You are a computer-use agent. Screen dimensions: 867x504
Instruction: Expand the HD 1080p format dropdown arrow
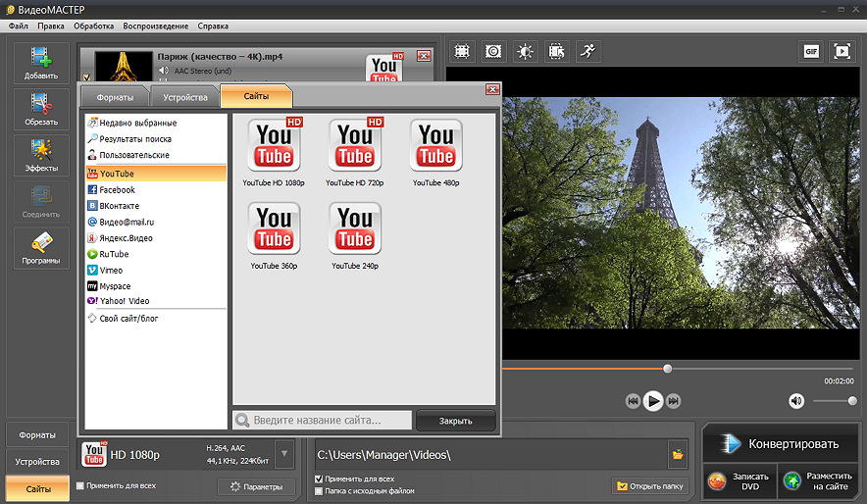[283, 454]
